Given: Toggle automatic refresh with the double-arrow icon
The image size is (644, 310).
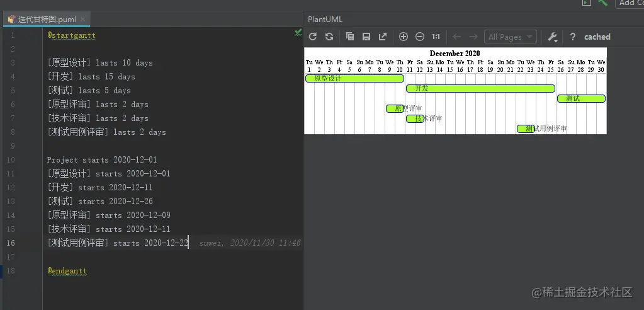Looking at the screenshot, I should tap(329, 37).
